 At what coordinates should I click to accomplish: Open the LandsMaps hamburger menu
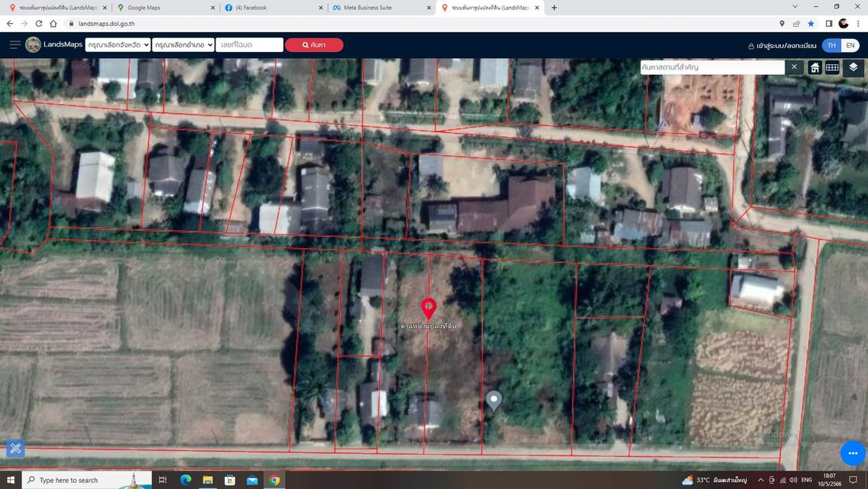point(15,44)
